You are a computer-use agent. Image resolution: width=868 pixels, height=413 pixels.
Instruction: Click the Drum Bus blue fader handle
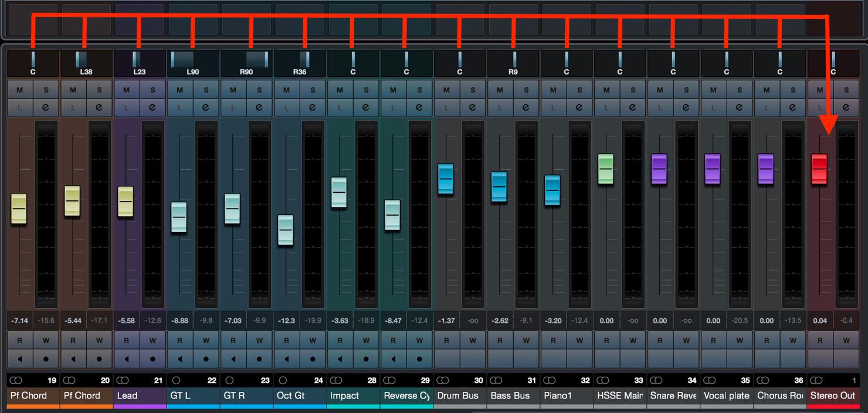coord(446,179)
